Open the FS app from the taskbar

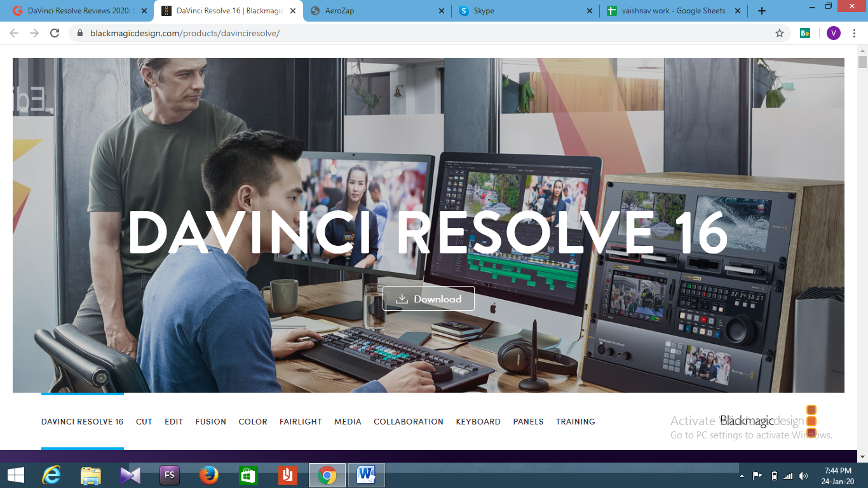(x=170, y=475)
